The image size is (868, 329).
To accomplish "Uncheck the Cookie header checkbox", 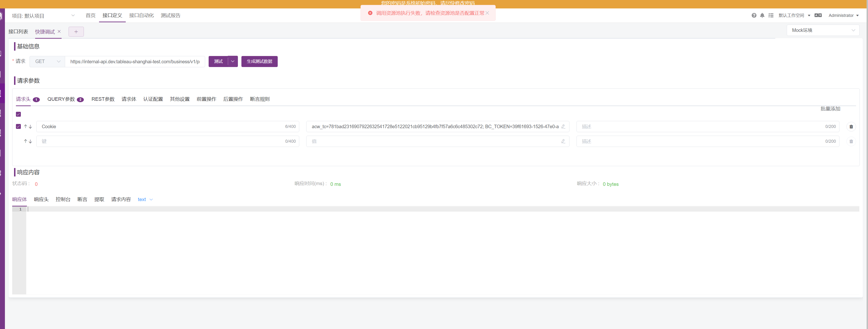I will point(18,127).
